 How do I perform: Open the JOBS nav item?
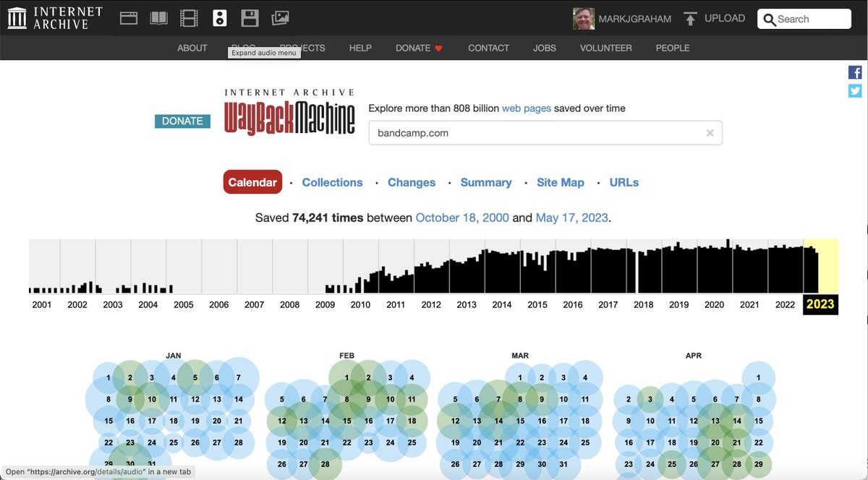(545, 48)
